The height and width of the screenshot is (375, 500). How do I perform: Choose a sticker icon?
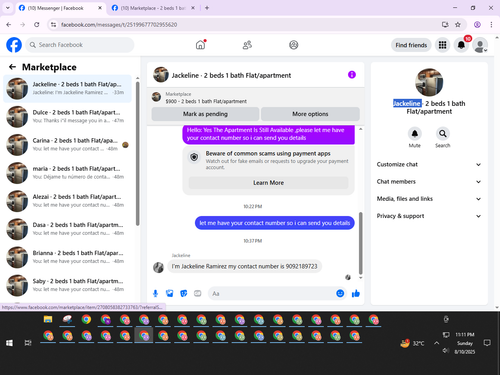click(x=183, y=293)
